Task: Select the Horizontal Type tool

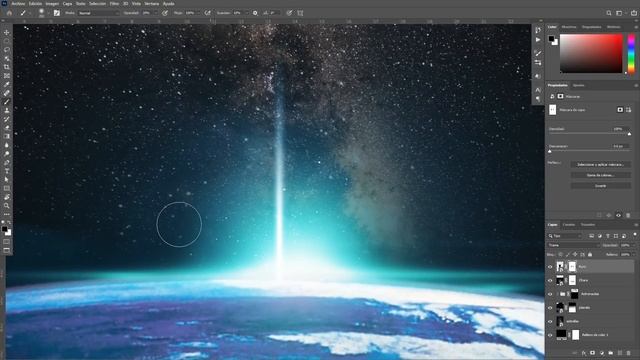Action: [x=7, y=171]
